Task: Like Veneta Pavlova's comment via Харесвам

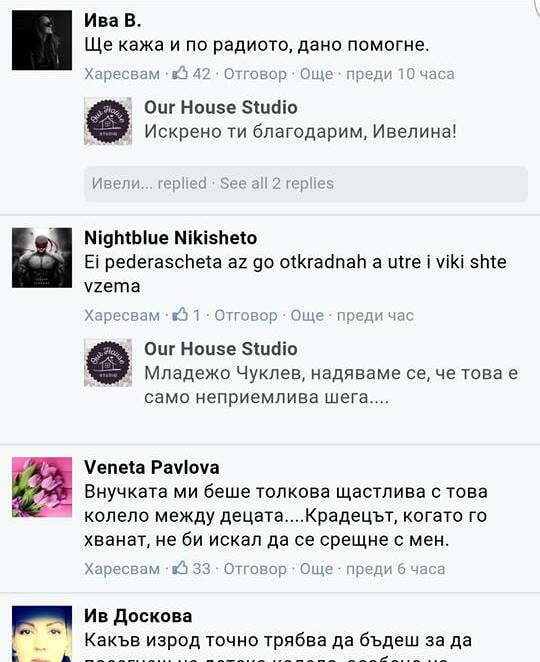Action: tap(122, 569)
